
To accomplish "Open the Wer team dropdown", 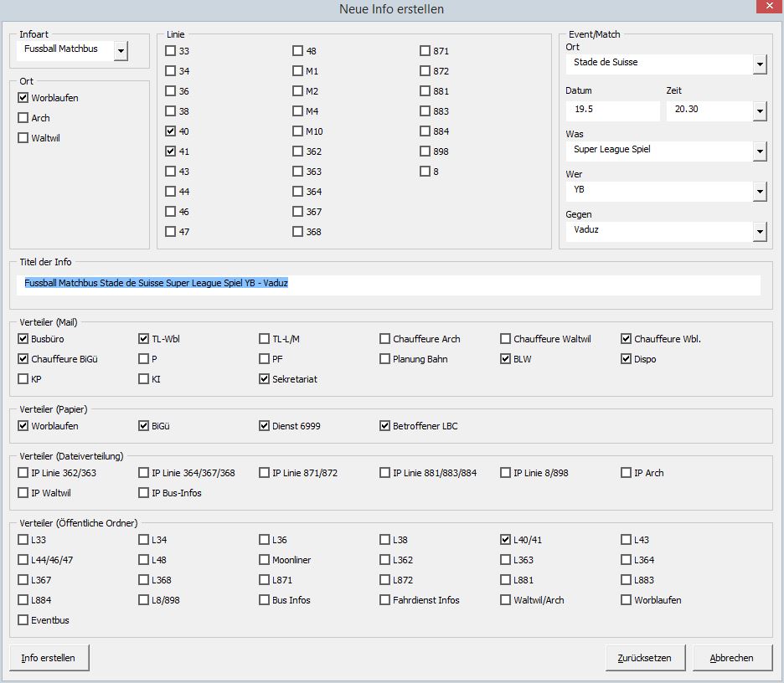I will (x=760, y=192).
